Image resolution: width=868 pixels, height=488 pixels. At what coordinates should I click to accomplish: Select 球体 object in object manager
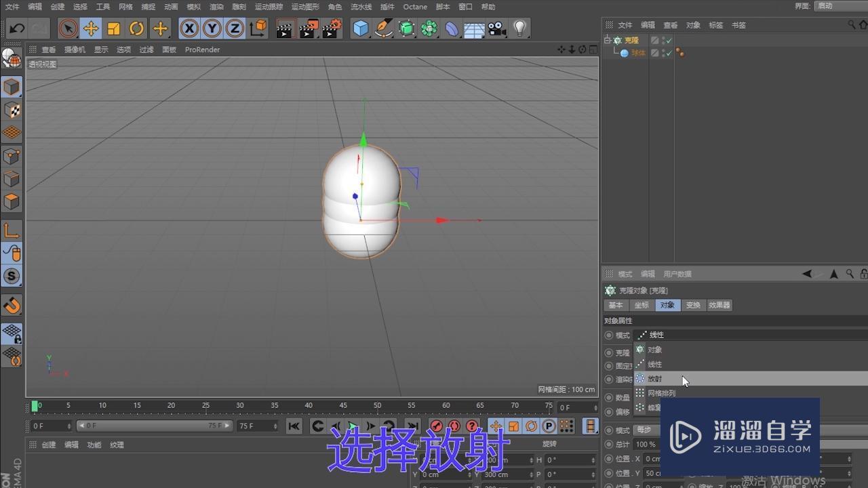pyautogui.click(x=638, y=53)
